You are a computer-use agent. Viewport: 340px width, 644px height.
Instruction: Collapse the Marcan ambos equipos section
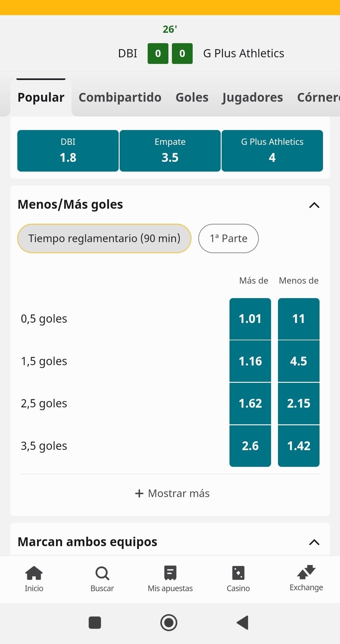[314, 542]
